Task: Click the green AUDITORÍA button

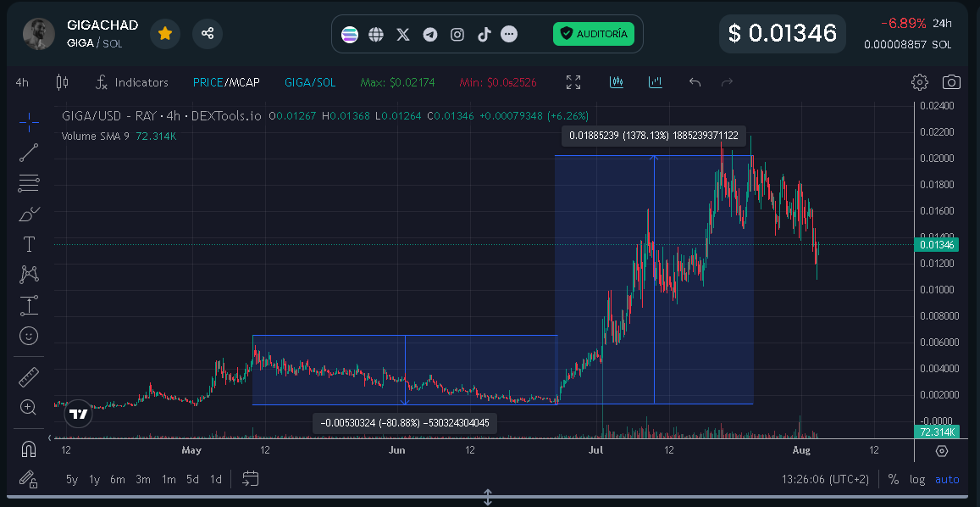Action: 594,34
